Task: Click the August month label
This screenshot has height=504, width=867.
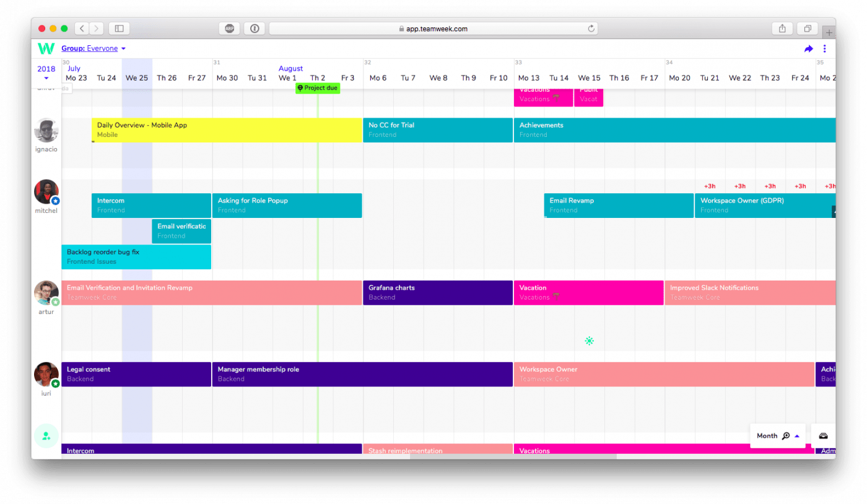Action: (290, 69)
